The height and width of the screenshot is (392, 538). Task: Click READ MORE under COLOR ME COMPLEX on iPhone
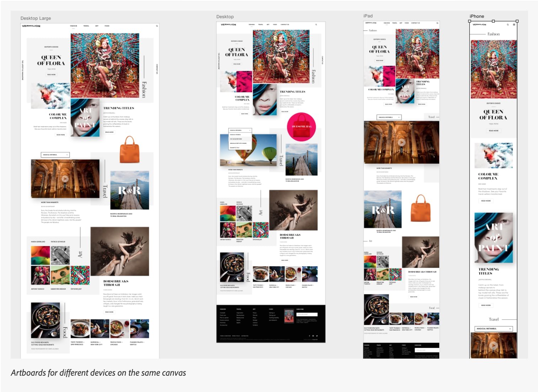pos(487,200)
